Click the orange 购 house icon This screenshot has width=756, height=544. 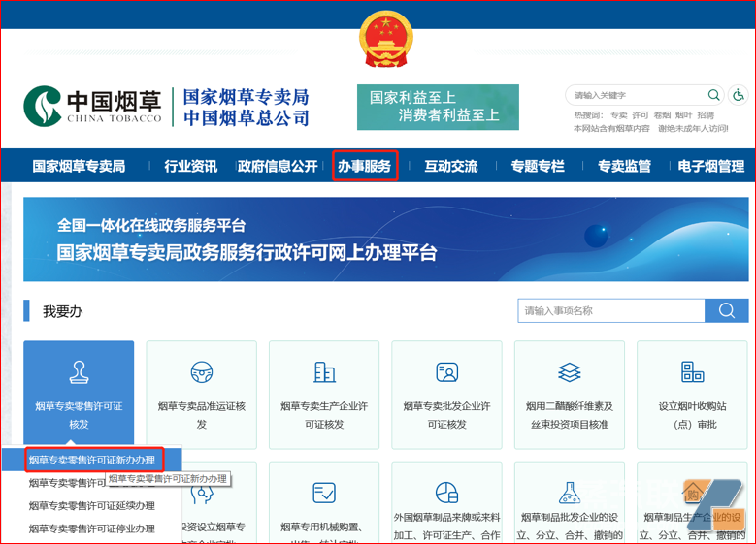click(x=693, y=493)
